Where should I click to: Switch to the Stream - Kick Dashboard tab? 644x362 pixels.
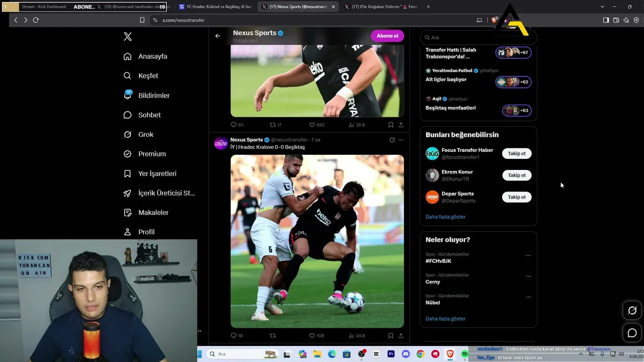44,7
